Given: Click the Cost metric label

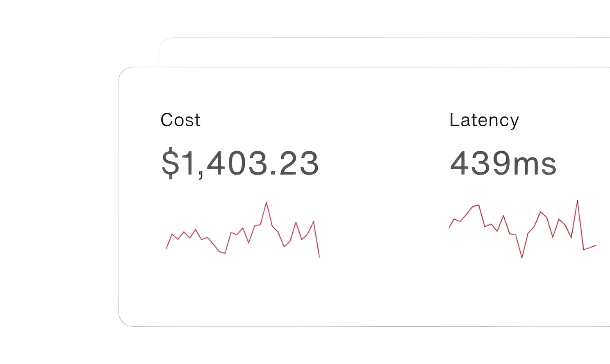Looking at the screenshot, I should [180, 120].
